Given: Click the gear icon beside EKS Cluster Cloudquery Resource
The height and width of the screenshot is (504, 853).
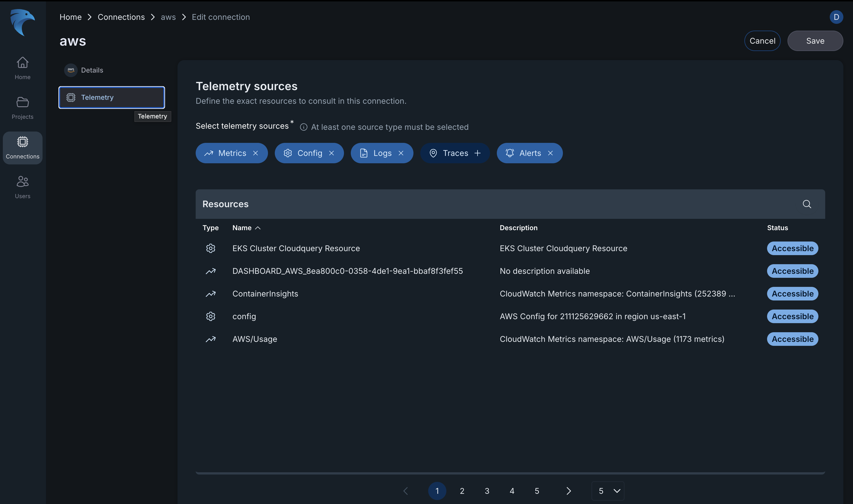Looking at the screenshot, I should [x=211, y=248].
